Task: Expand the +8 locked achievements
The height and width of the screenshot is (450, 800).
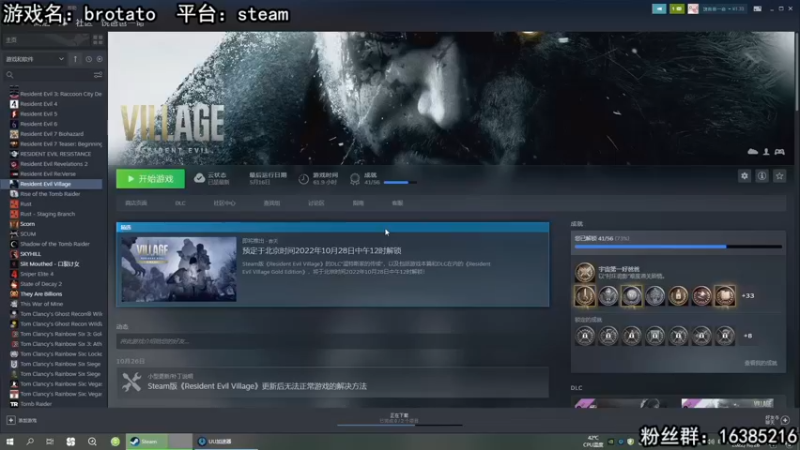Action: pyautogui.click(x=747, y=336)
